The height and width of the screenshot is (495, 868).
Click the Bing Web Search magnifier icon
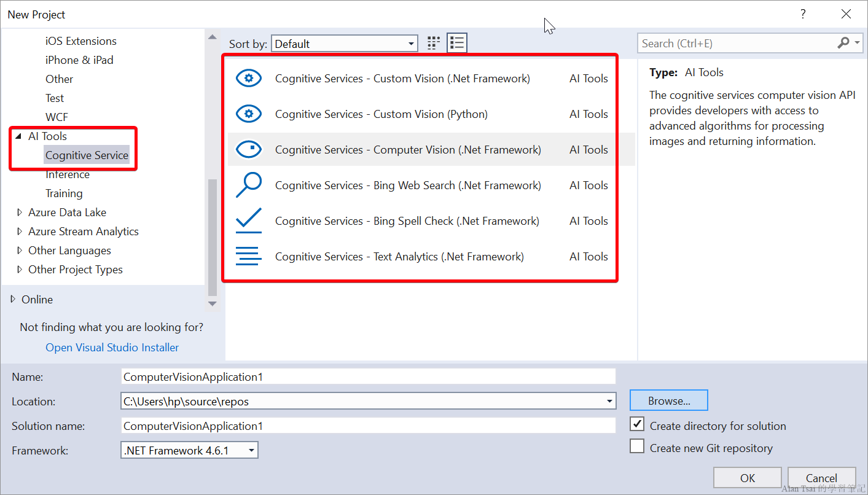(x=249, y=185)
